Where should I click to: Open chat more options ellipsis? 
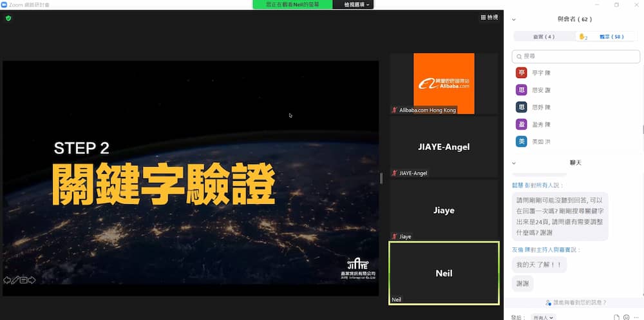click(636, 317)
